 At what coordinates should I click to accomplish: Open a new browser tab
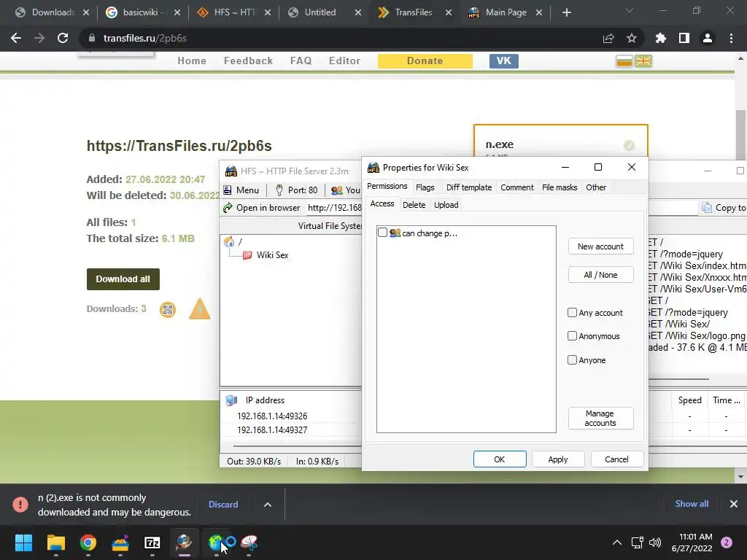click(566, 12)
